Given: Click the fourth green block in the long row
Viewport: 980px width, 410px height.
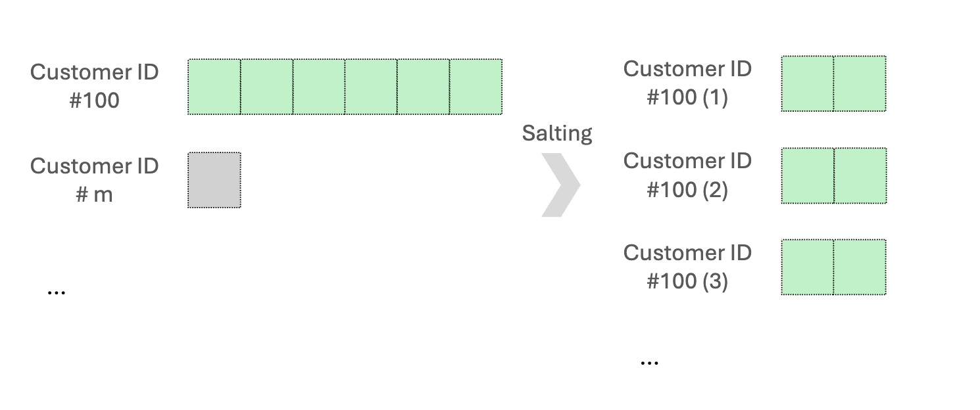Looking at the screenshot, I should (x=371, y=87).
